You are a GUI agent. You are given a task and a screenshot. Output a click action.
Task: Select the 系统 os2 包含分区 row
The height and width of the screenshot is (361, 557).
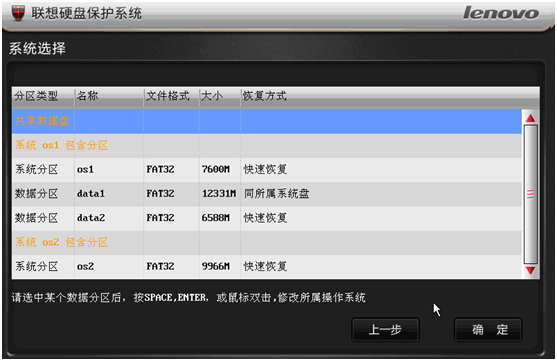(x=267, y=242)
